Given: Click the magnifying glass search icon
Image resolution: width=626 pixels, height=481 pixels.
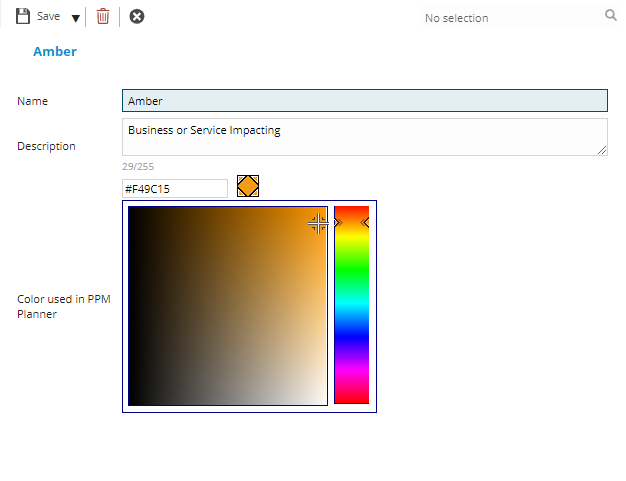Looking at the screenshot, I should [x=611, y=16].
